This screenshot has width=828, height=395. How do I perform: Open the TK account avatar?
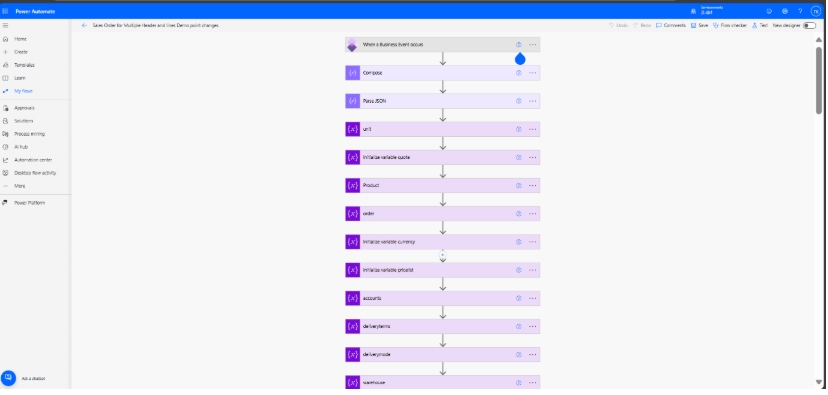(x=816, y=11)
